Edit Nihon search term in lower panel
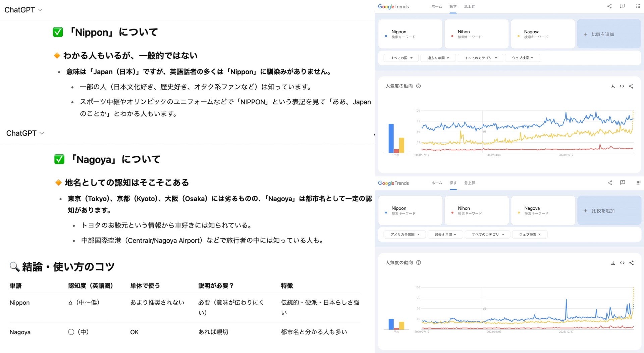 coord(477,210)
